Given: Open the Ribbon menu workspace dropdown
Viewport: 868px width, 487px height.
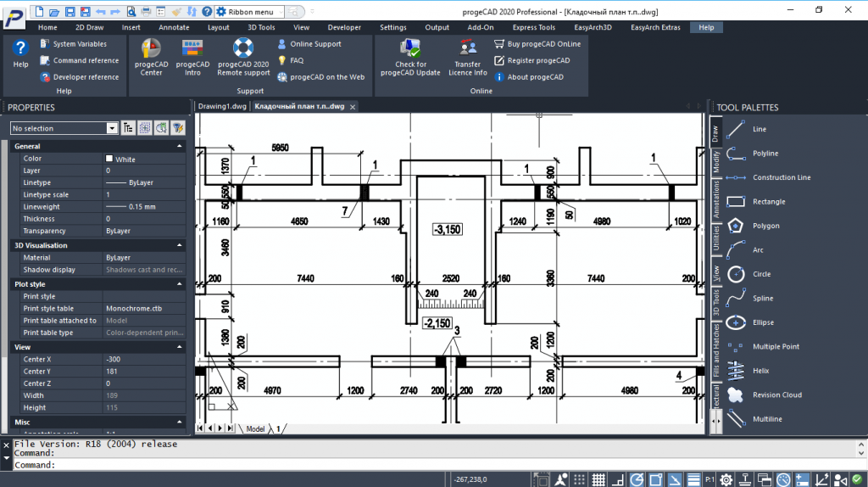Looking at the screenshot, I should (x=250, y=12).
